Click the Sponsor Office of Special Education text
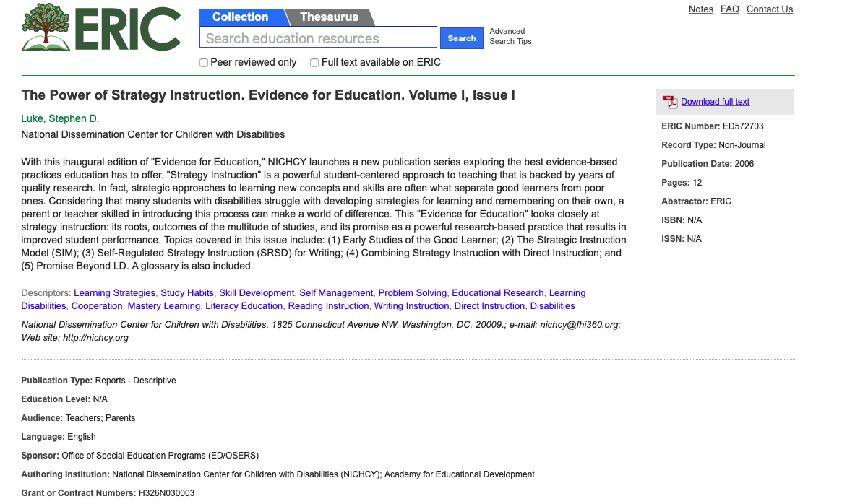 (x=140, y=456)
